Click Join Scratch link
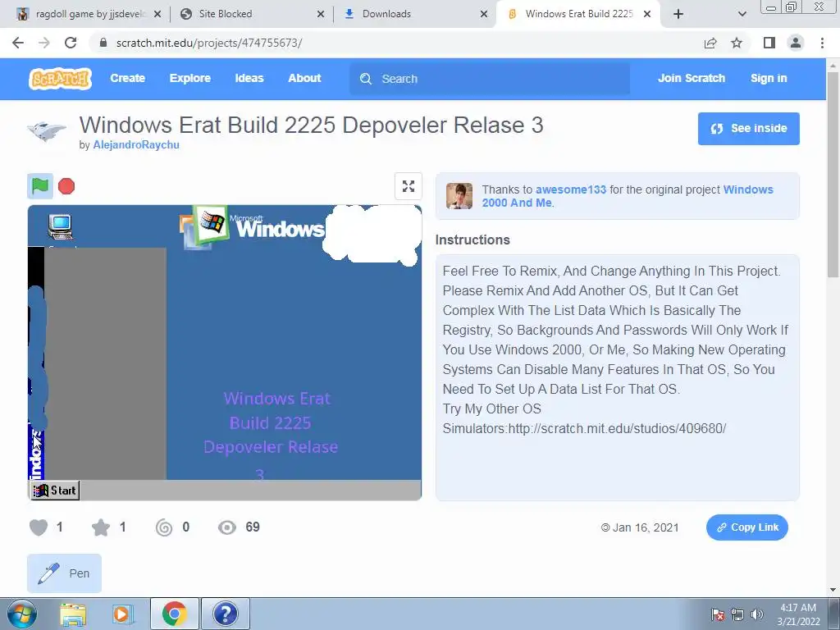Image resolution: width=840 pixels, height=630 pixels. click(691, 78)
